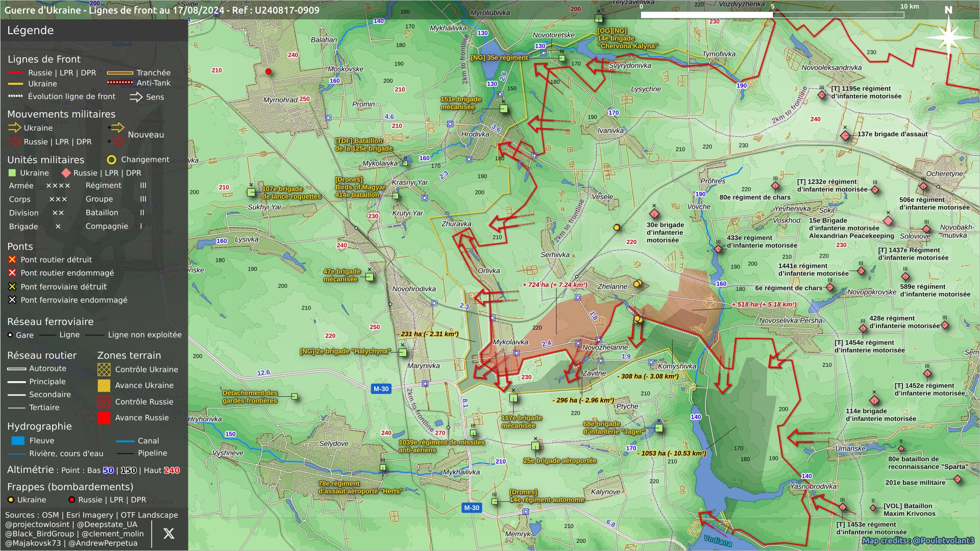This screenshot has width=980, height=551.
Task: Click the 47e brigade mécanisée unit marker
Action: click(370, 277)
